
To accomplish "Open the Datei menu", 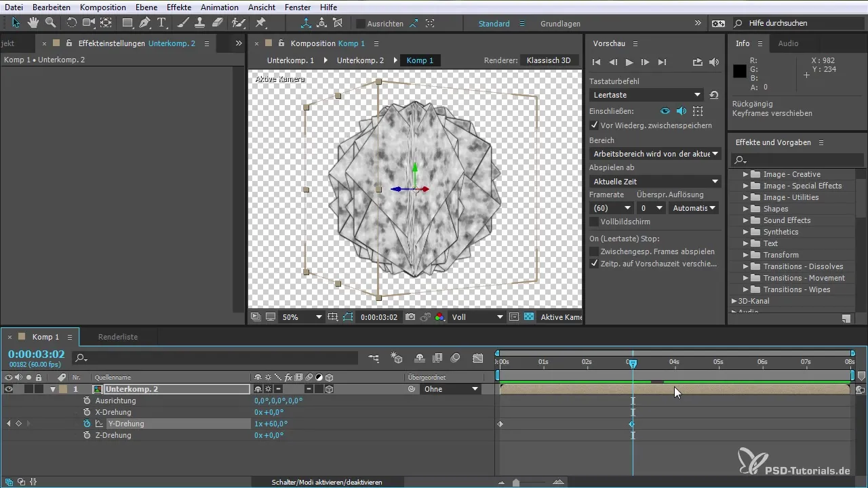I will [x=14, y=7].
